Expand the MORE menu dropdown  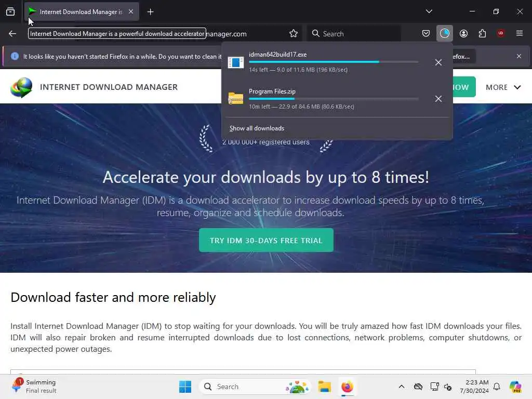point(503,87)
